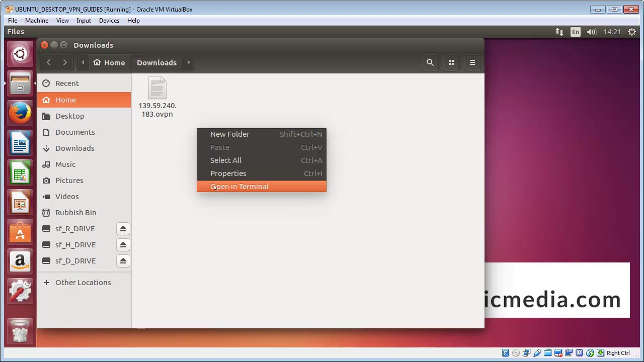Eject the sf_R_DRIVE volume

pos(123,229)
